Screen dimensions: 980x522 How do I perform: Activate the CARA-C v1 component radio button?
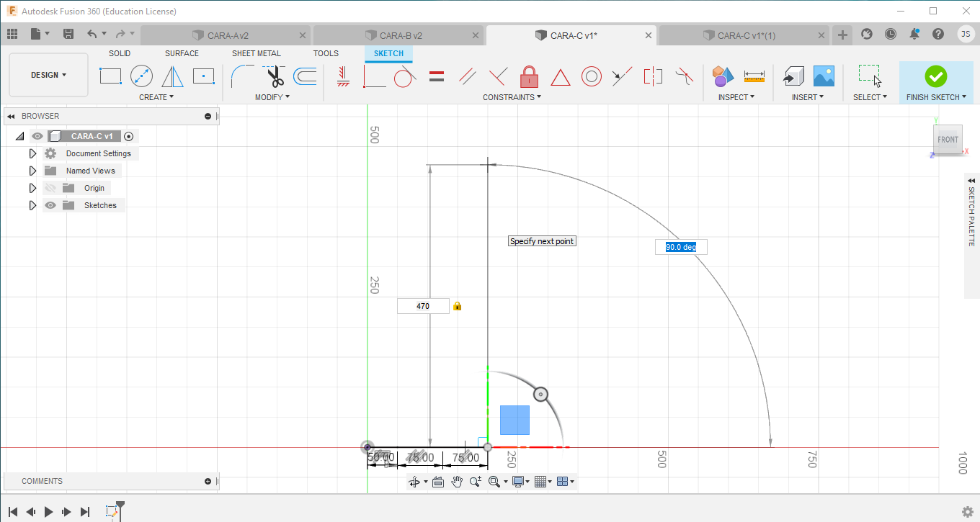129,136
